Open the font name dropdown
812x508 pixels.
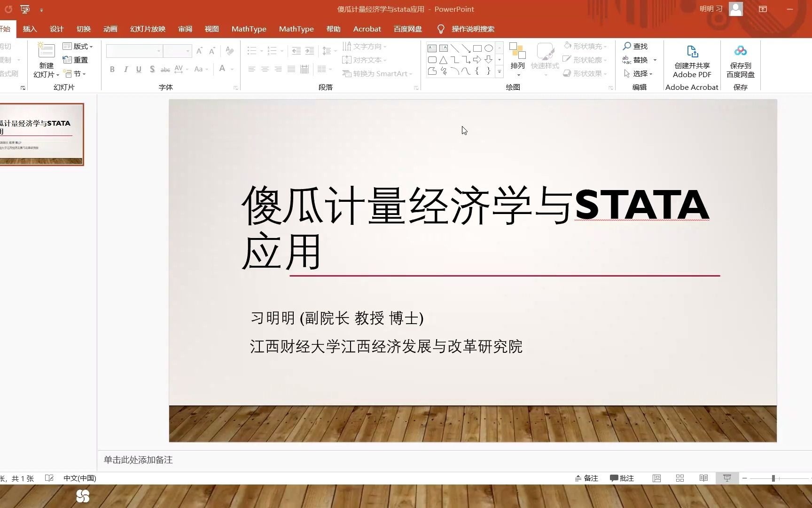point(158,50)
